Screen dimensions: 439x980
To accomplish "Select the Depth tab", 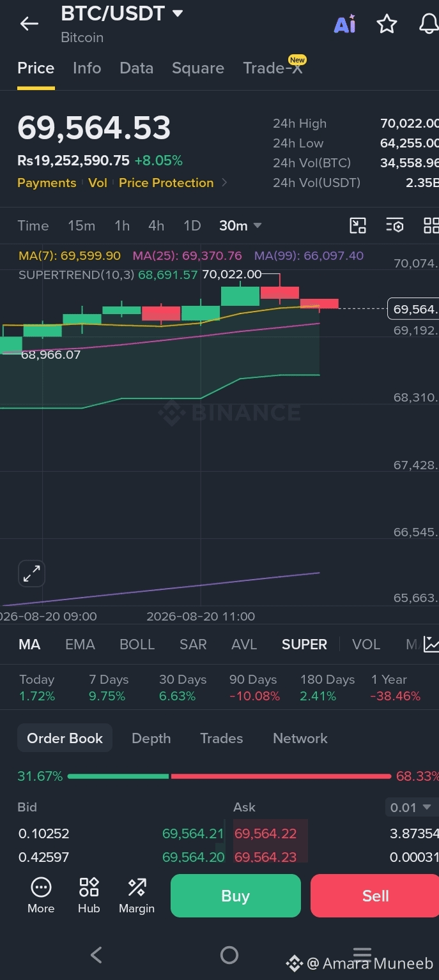I will 151,738.
